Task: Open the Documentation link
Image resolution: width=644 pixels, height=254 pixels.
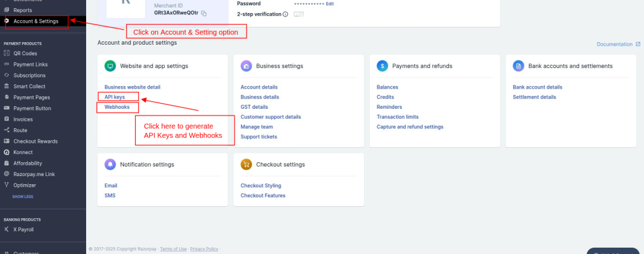Action: pyautogui.click(x=614, y=44)
